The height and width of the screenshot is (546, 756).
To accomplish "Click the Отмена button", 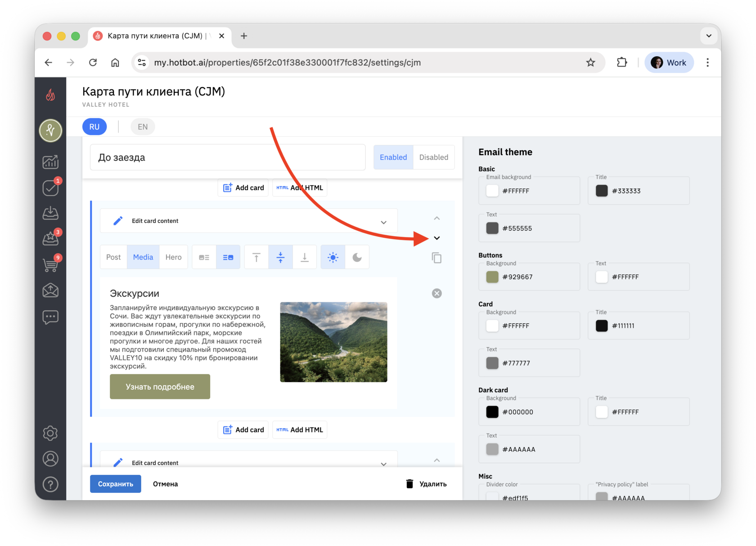I will (x=165, y=484).
